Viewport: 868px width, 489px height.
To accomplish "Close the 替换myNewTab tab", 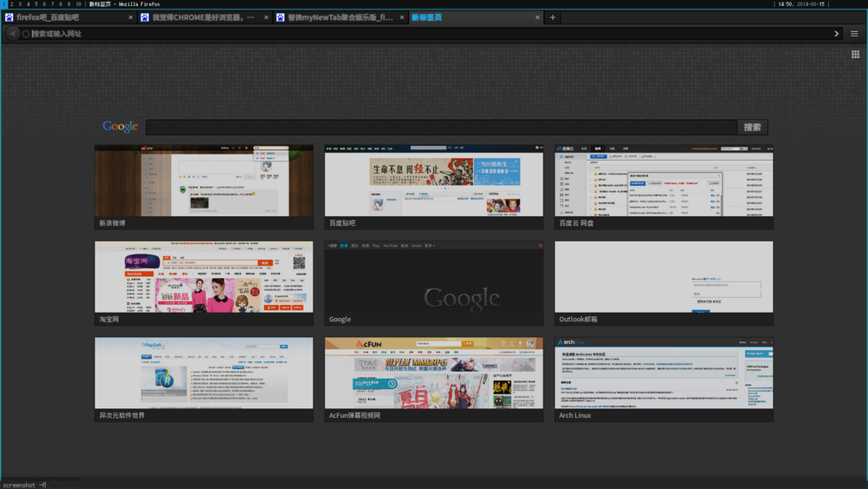I will pos(402,17).
